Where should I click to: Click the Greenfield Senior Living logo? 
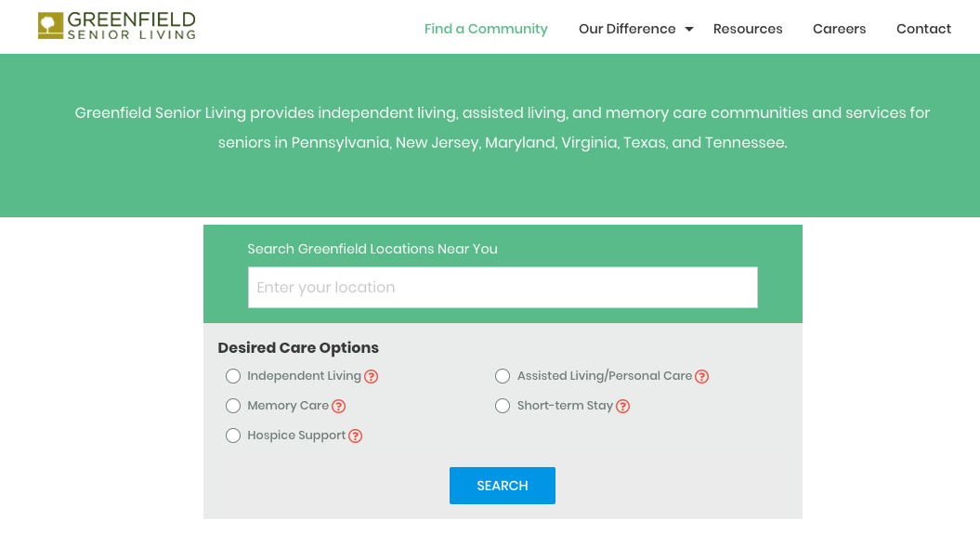pyautogui.click(x=117, y=26)
